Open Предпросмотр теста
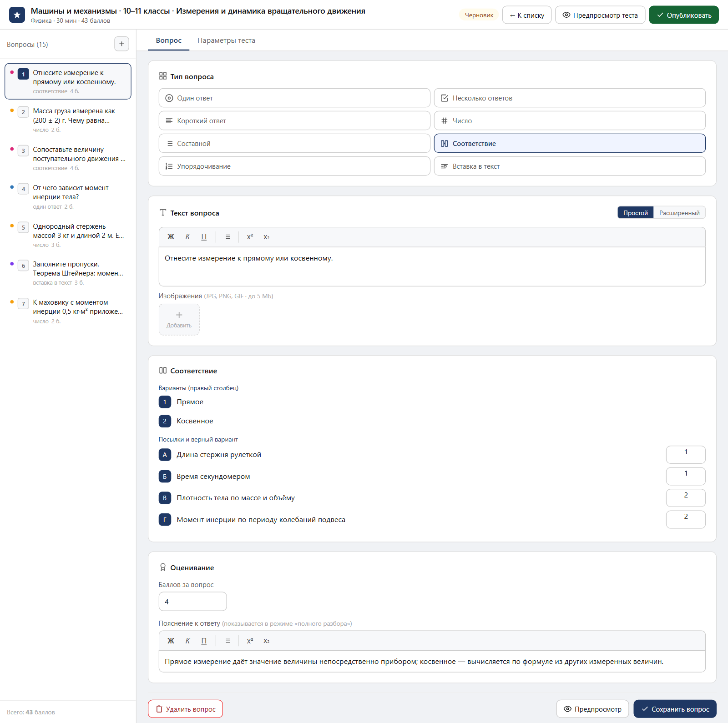 pyautogui.click(x=600, y=15)
